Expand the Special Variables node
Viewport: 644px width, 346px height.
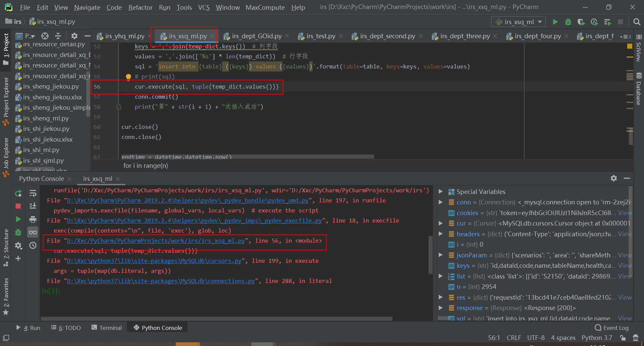coord(441,192)
